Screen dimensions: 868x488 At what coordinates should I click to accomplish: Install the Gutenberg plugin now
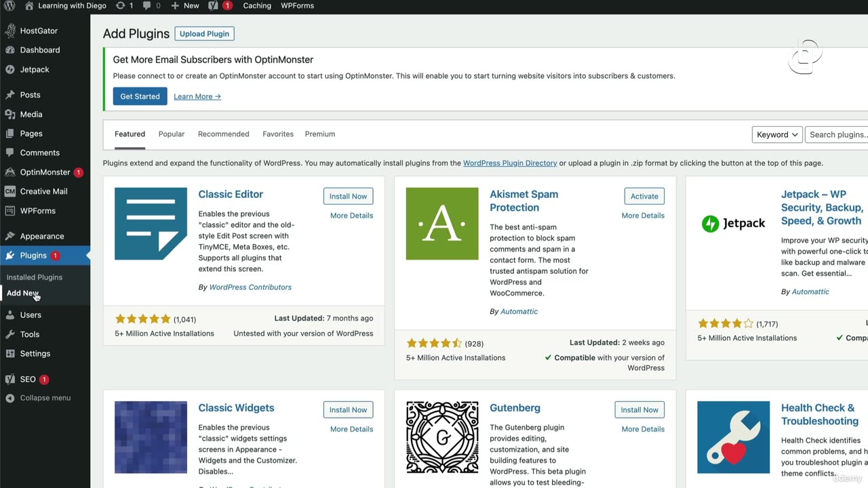639,410
